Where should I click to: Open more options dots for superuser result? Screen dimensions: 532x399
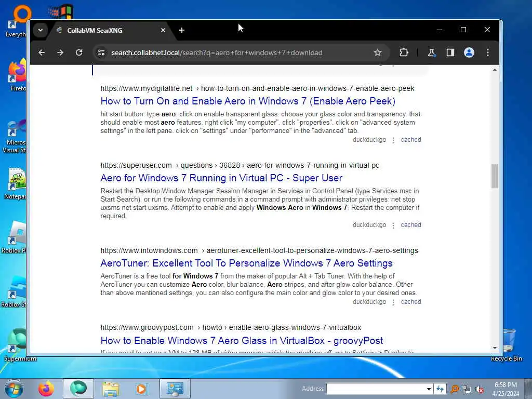pos(393,225)
